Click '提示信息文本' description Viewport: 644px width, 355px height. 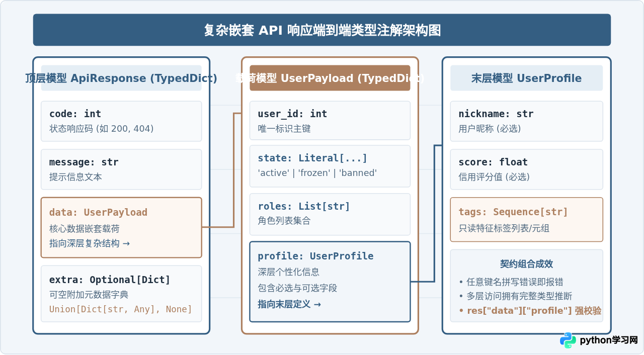coord(75,177)
